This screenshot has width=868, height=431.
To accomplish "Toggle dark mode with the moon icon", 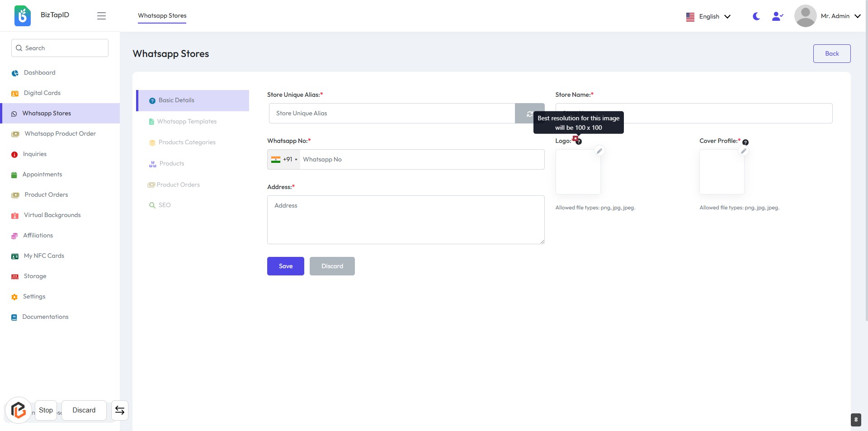I will [756, 16].
